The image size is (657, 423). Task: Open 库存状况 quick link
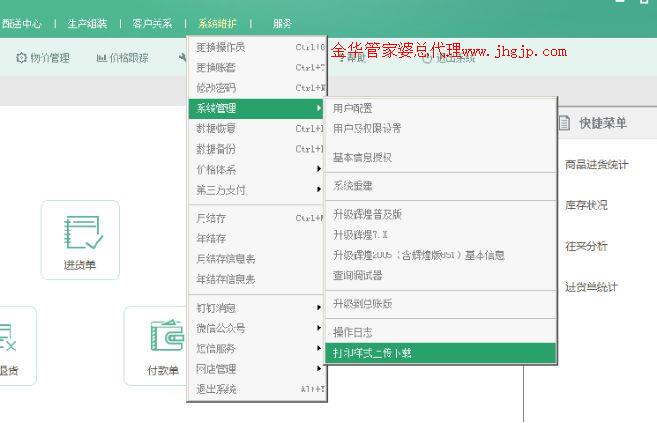(586, 205)
